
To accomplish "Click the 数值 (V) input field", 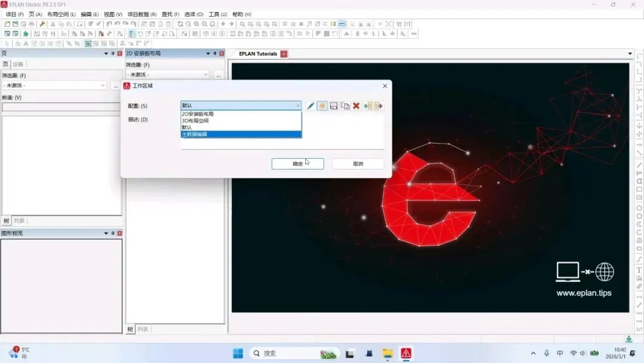I will 61,107.
